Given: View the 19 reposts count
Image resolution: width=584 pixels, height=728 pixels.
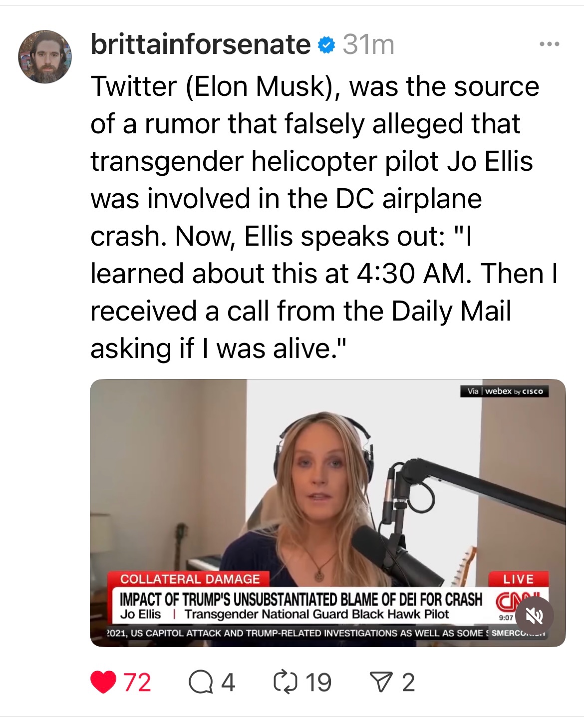Looking at the screenshot, I should 318,682.
